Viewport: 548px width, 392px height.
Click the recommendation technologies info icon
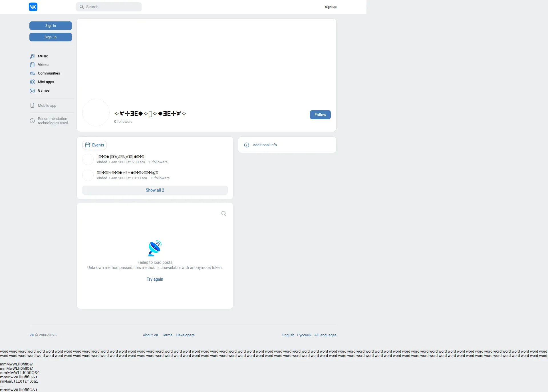tap(32, 121)
